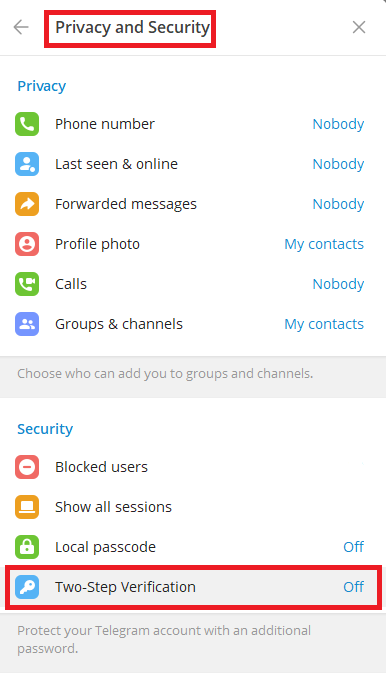The image size is (386, 679).
Task: Click the Last seen & online icon
Action: tap(27, 164)
